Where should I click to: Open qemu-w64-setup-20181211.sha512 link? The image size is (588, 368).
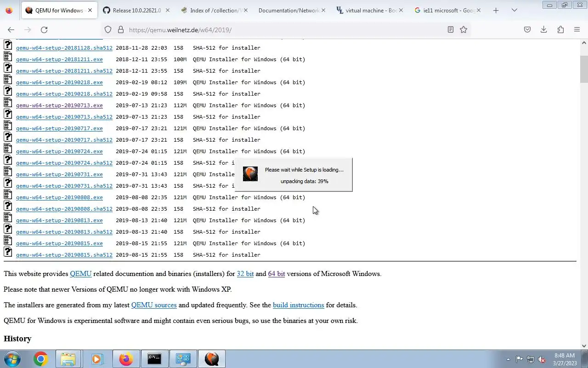(64, 71)
